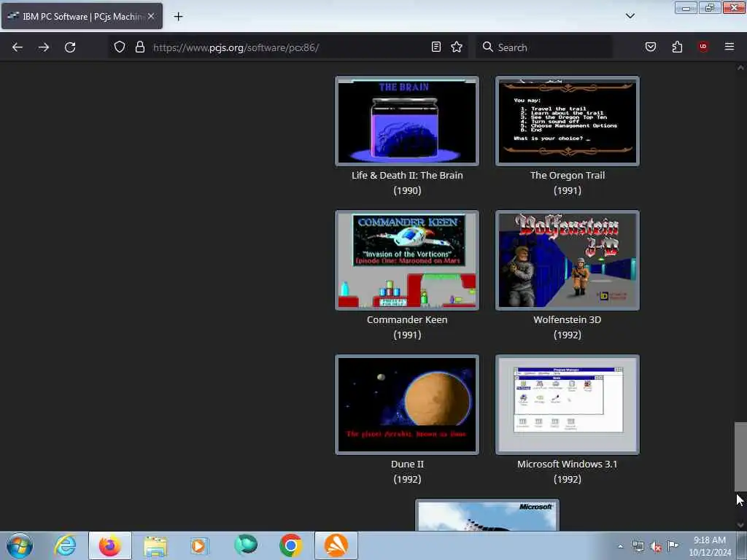Open a new tab with the plus button

(x=178, y=17)
